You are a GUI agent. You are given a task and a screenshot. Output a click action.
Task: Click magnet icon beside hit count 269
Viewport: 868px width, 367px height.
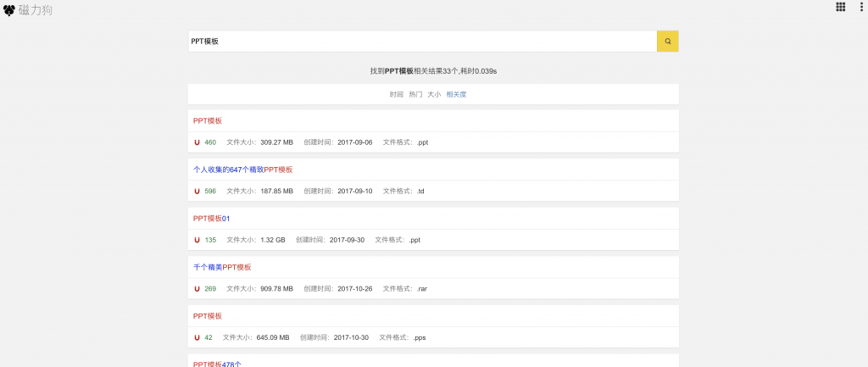pos(197,289)
